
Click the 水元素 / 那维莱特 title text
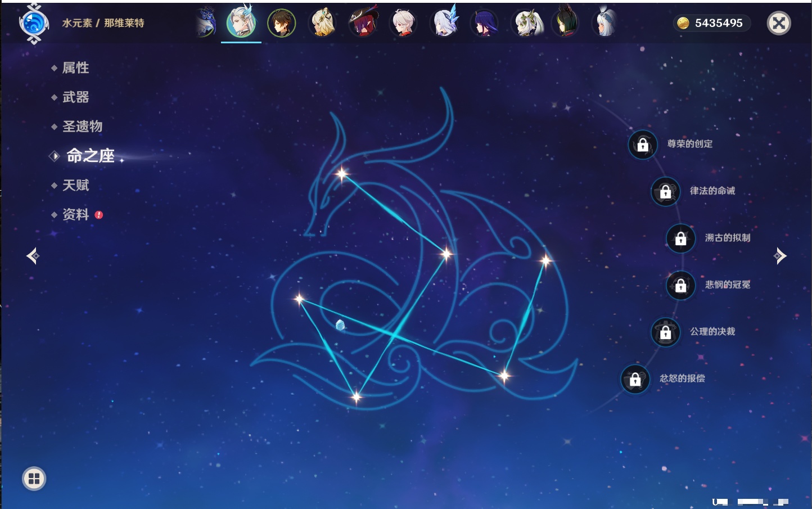[x=103, y=23]
